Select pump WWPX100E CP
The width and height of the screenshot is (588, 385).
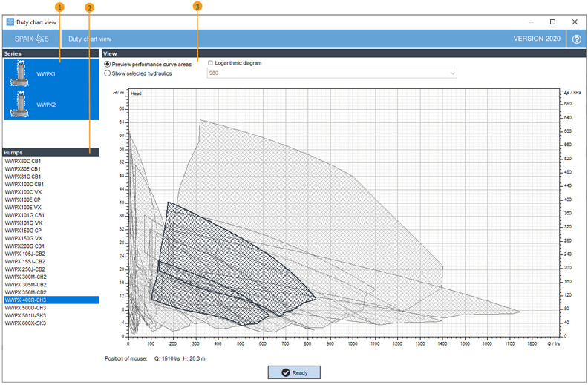click(51, 200)
